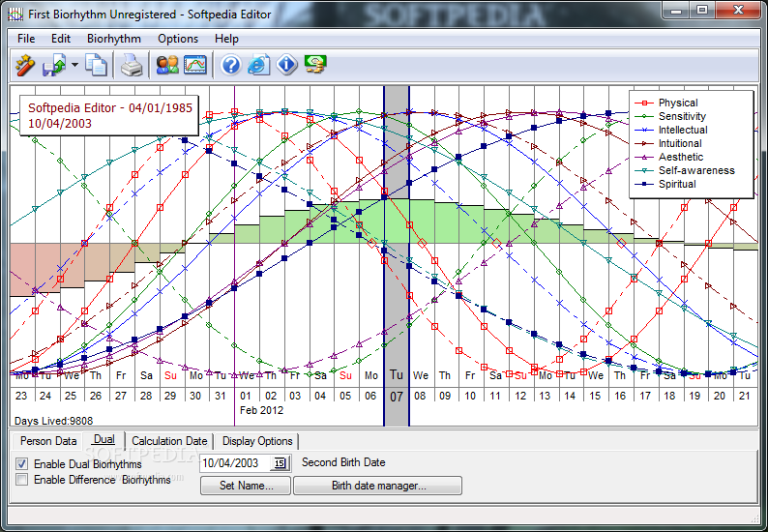
Task: Click date 15 on the chart axis
Action: [595, 396]
